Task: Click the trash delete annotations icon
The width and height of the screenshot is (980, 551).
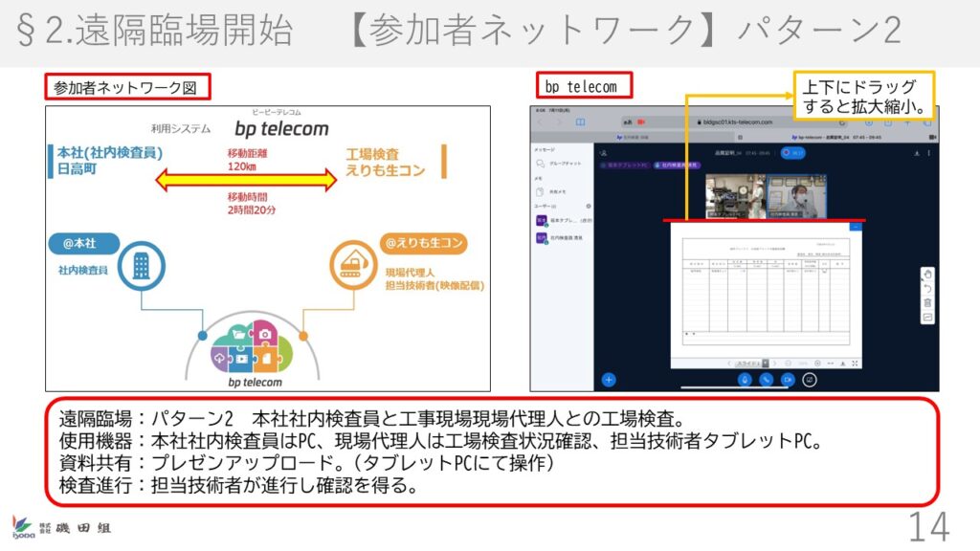Action: pyautogui.click(x=926, y=302)
